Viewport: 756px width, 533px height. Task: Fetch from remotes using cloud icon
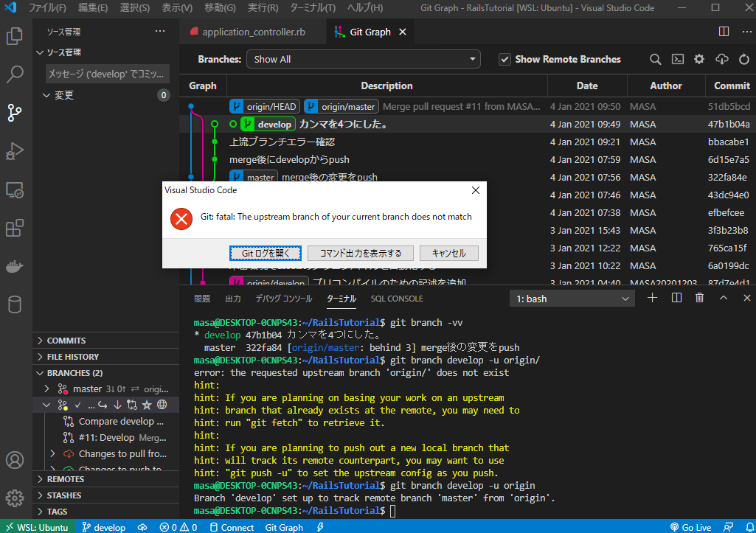point(722,59)
